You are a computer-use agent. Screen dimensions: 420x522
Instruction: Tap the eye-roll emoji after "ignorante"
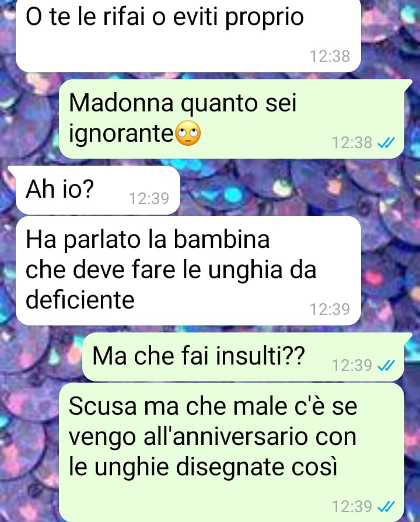pyautogui.click(x=187, y=133)
